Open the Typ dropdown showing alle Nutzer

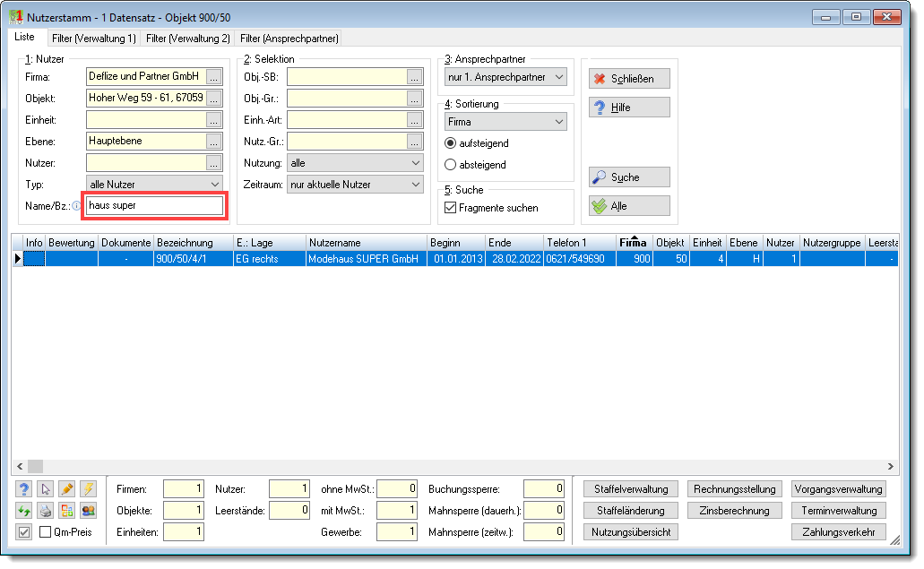[x=154, y=185]
